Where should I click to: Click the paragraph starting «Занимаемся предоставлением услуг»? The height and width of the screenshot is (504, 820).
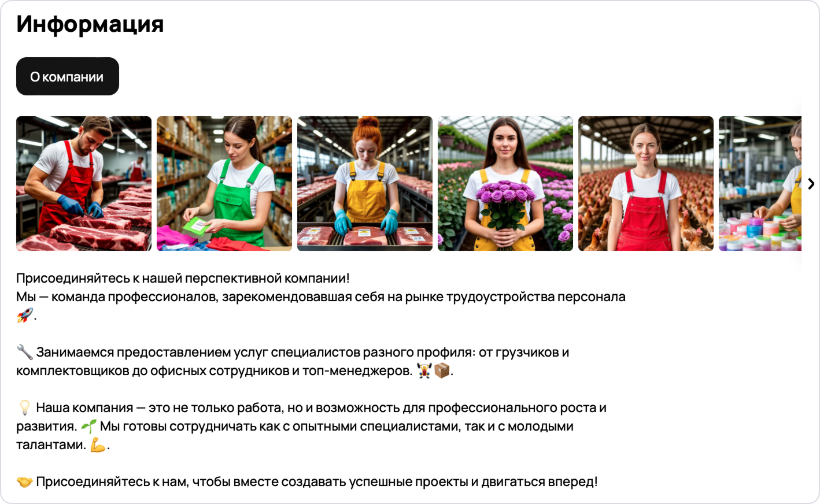pos(293,361)
